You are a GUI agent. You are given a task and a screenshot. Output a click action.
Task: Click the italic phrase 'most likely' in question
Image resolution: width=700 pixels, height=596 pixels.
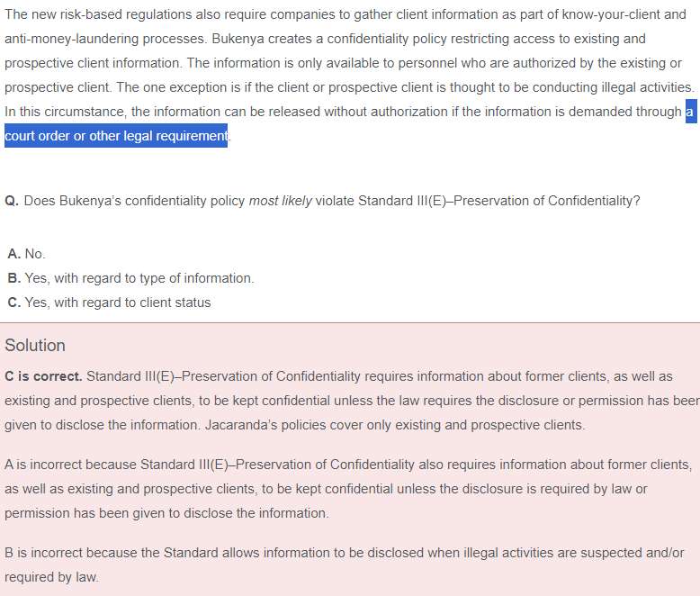point(281,201)
